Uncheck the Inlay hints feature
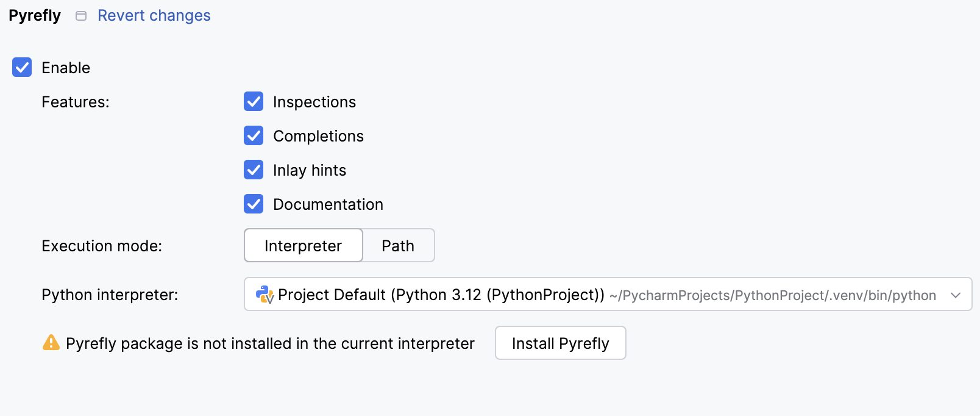 [254, 170]
